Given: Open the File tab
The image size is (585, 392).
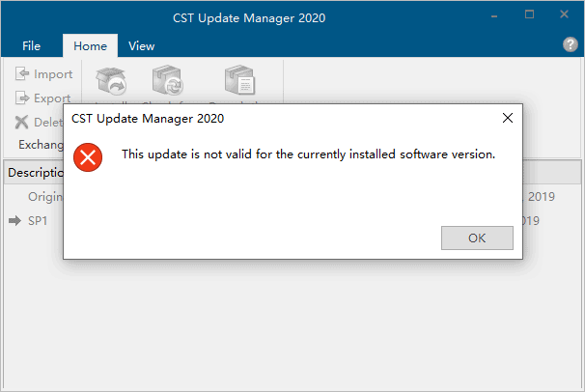Looking at the screenshot, I should click(31, 46).
